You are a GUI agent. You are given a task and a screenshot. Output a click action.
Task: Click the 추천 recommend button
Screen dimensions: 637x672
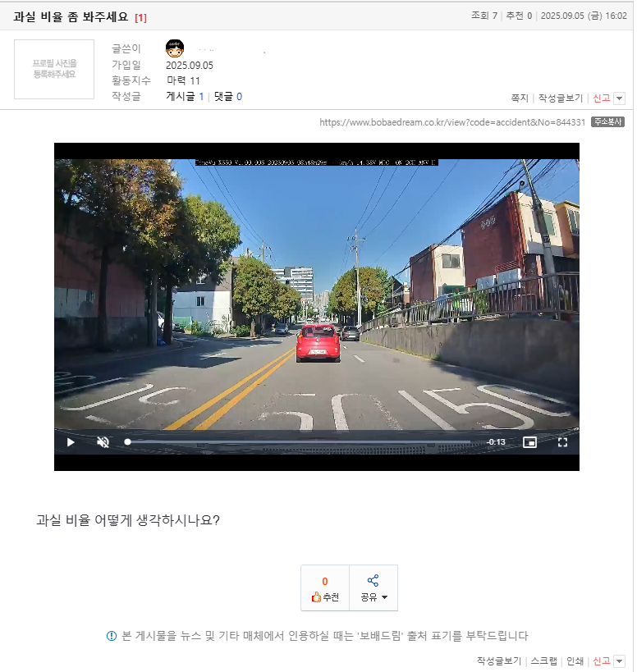[325, 588]
